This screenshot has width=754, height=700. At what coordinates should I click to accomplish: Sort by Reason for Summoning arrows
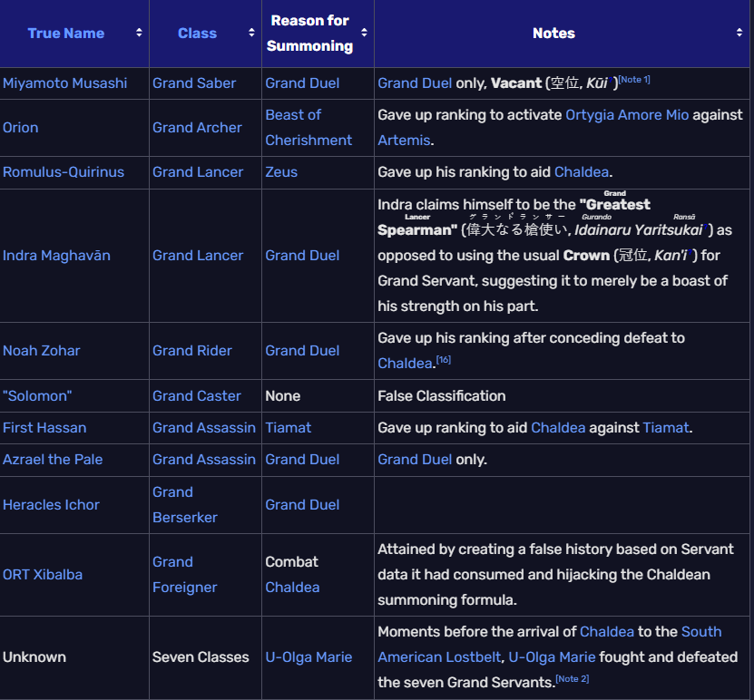click(x=364, y=33)
